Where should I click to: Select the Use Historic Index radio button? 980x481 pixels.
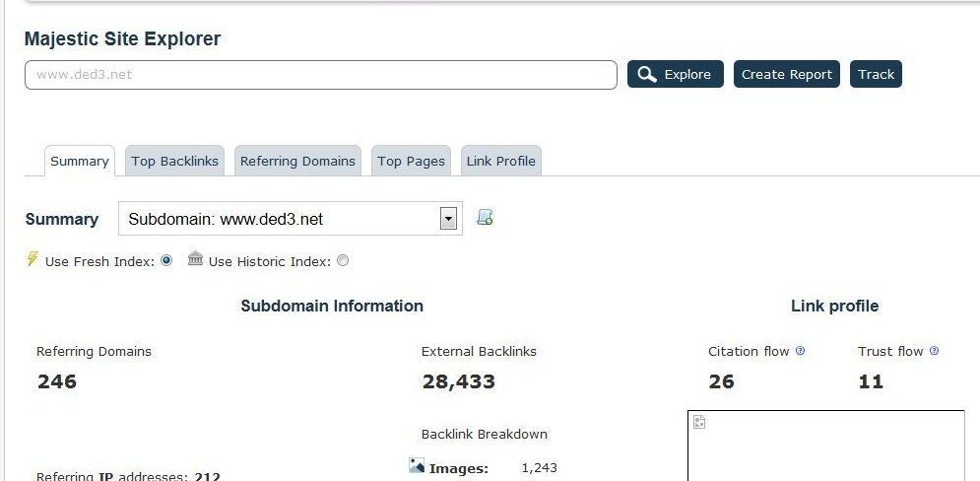pos(343,261)
